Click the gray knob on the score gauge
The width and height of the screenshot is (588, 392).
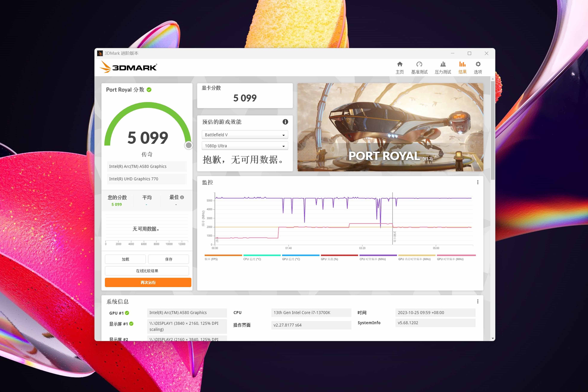[x=189, y=145]
